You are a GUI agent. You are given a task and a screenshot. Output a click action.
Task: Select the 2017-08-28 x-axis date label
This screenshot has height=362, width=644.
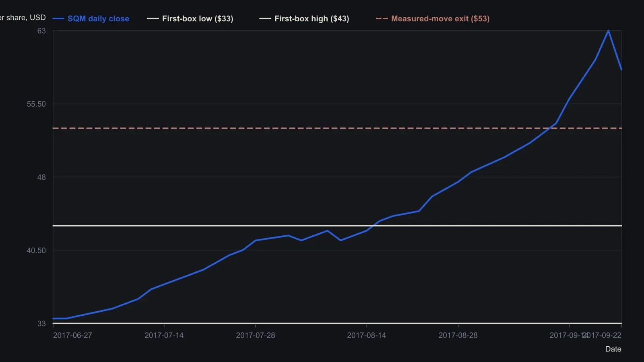pos(458,335)
